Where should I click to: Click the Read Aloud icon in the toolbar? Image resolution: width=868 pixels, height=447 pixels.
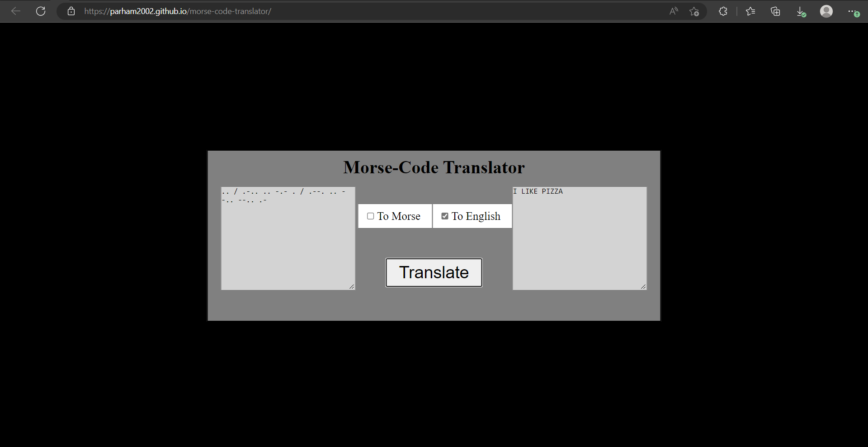pyautogui.click(x=673, y=11)
